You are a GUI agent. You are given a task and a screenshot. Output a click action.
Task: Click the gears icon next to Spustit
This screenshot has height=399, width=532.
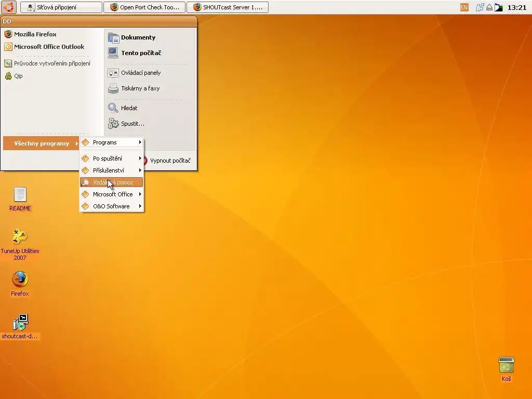click(113, 124)
